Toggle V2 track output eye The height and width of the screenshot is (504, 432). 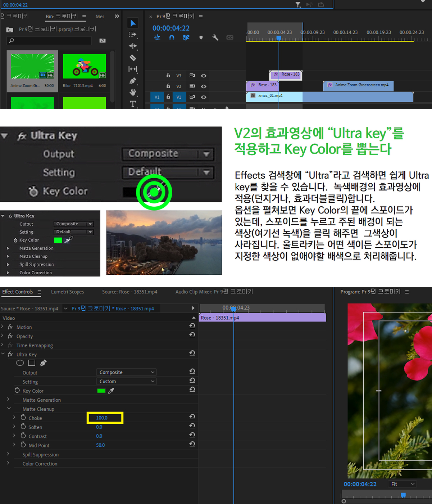[x=204, y=86]
